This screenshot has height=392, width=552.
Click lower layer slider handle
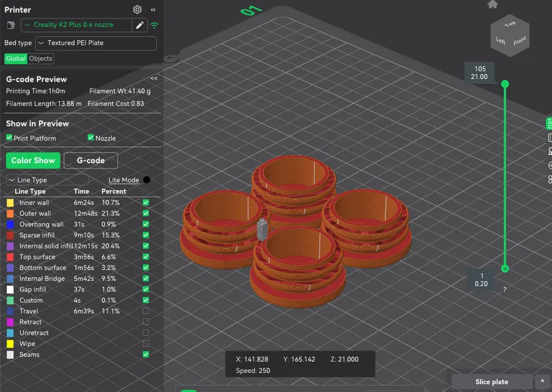coord(505,268)
